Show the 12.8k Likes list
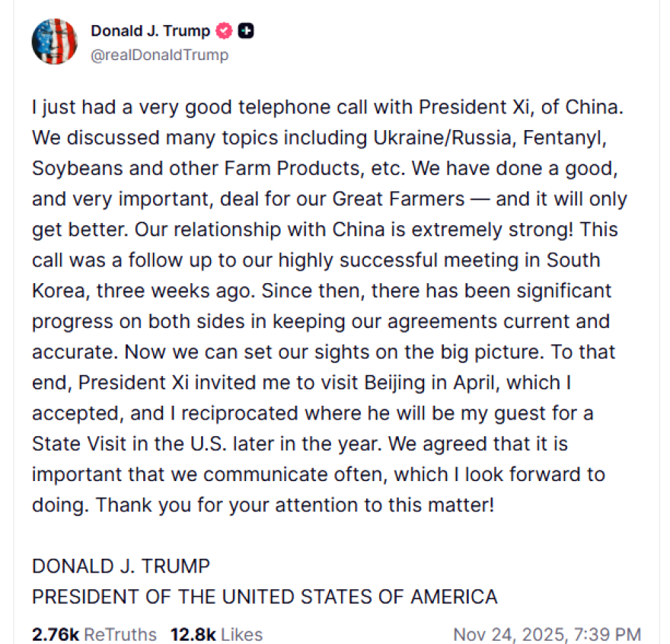Image resolution: width=670 pixels, height=644 pixels. point(216,634)
